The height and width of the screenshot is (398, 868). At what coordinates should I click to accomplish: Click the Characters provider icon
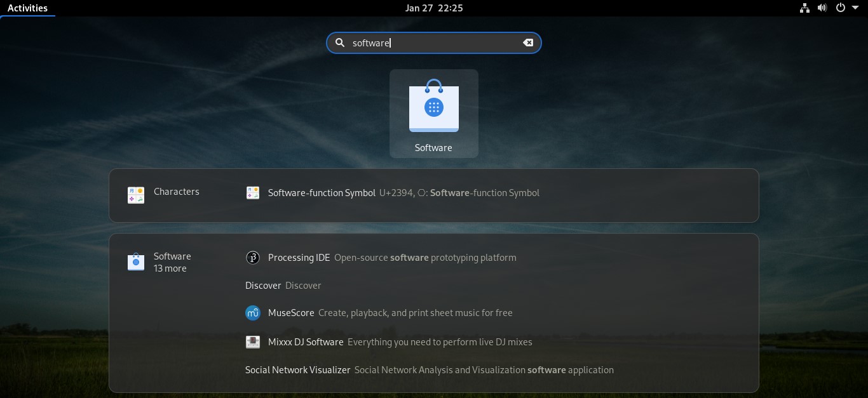[136, 195]
